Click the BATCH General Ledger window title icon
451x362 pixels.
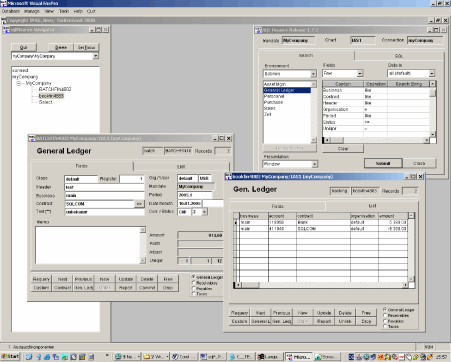32,138
